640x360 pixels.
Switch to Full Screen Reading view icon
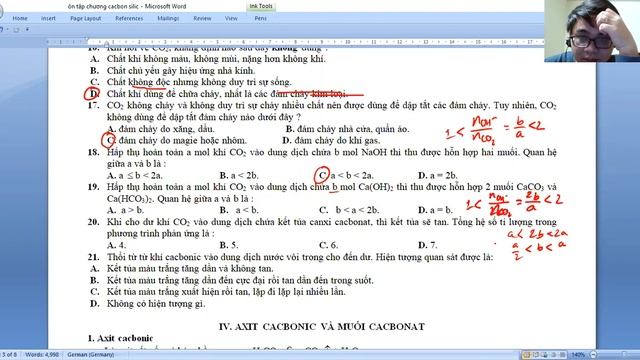click(536, 355)
